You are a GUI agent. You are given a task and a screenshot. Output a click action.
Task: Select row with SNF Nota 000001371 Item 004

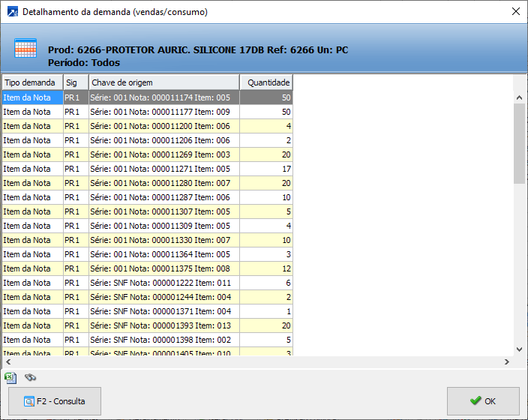148,311
